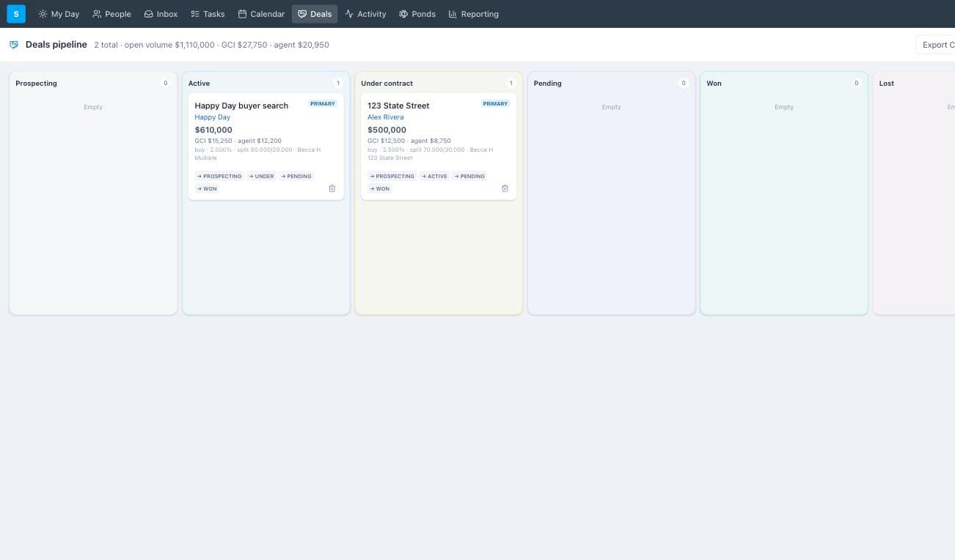Delete the Happy Day buyer search deal
This screenshot has height=560, width=955.
coord(332,188)
